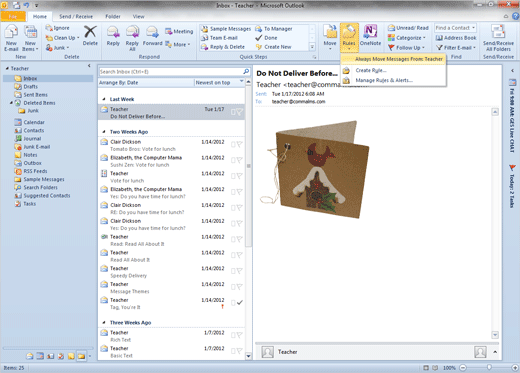Screen dimensions: 520x373
Task: Click the zoom slider in the status bar
Action: [x=489, y=367]
